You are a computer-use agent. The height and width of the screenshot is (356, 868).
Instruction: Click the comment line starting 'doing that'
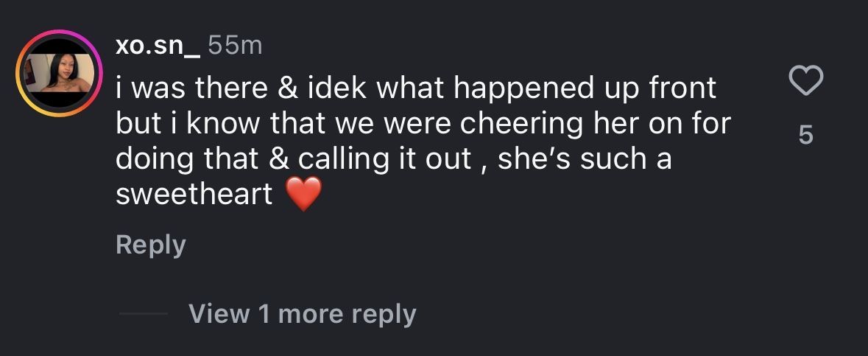[393, 159]
